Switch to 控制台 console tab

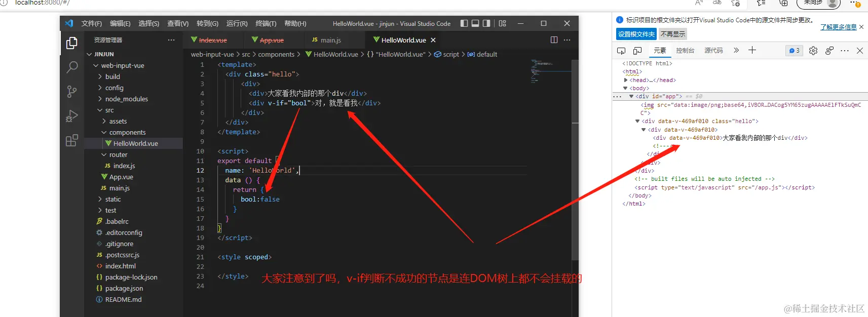[685, 51]
